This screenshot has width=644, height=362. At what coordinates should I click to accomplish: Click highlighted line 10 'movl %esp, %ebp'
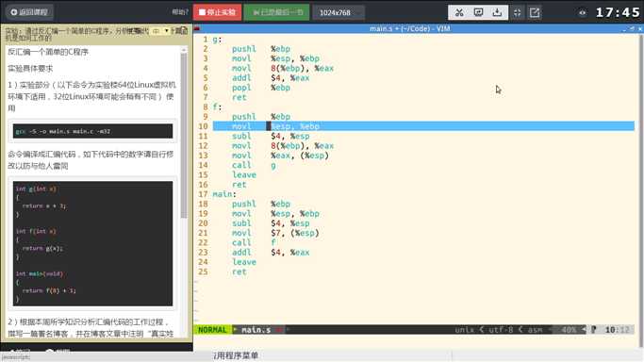(423, 126)
